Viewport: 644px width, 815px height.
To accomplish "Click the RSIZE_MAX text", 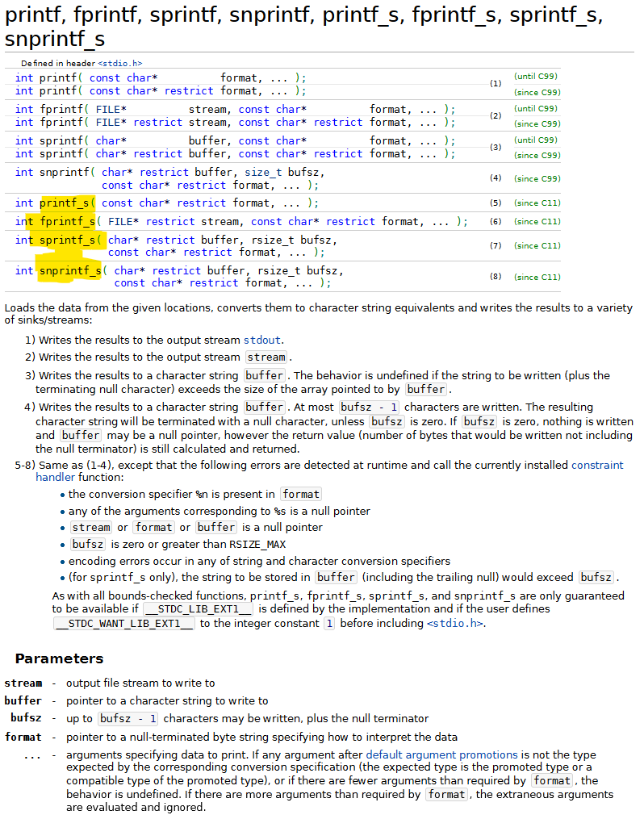I will click(x=257, y=545).
